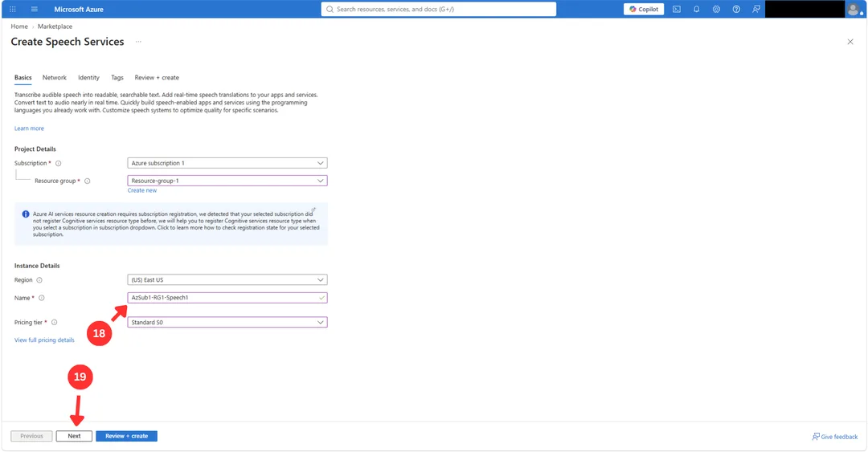Open View full pricing details link
Screen dimensions: 868x452
(44, 340)
